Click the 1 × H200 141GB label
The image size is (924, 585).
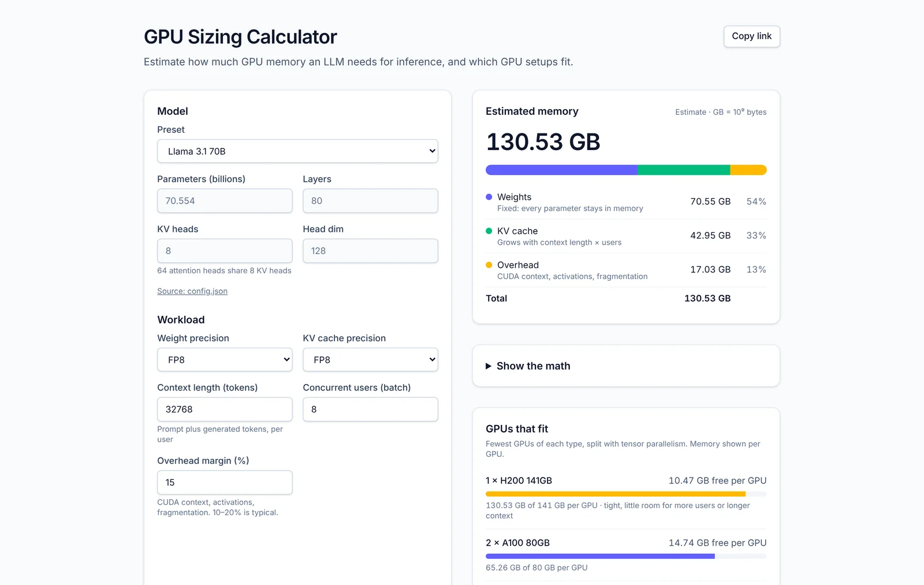point(519,480)
